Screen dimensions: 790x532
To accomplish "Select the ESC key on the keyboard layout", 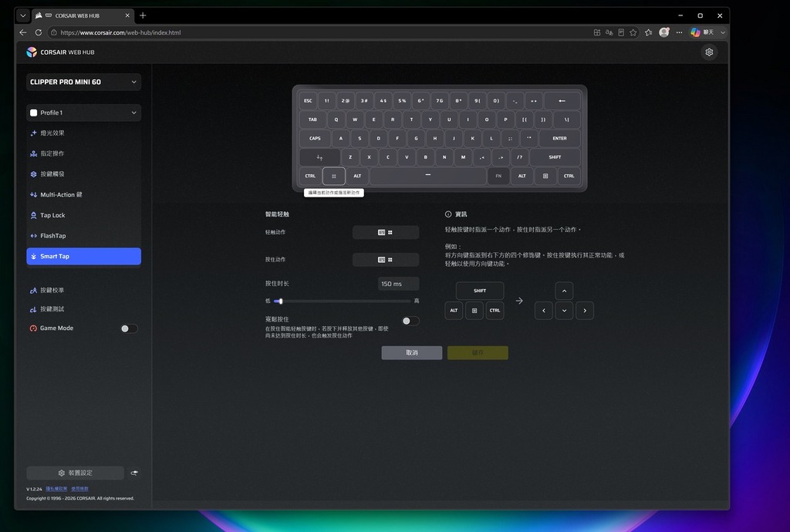I will coord(308,101).
